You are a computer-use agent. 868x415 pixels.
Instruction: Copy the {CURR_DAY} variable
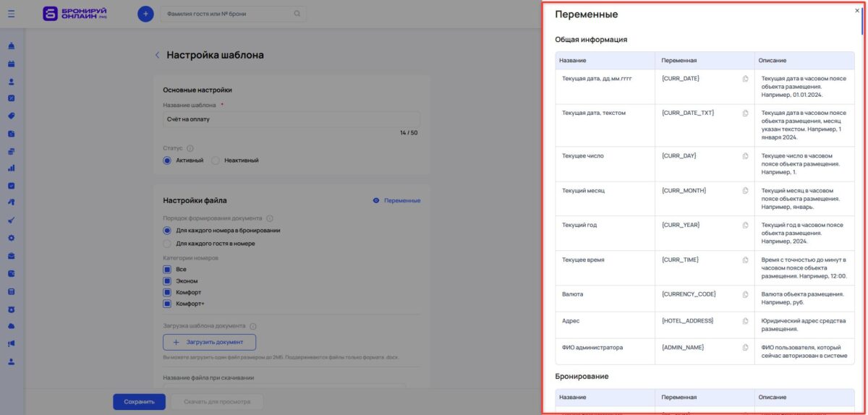tap(745, 155)
